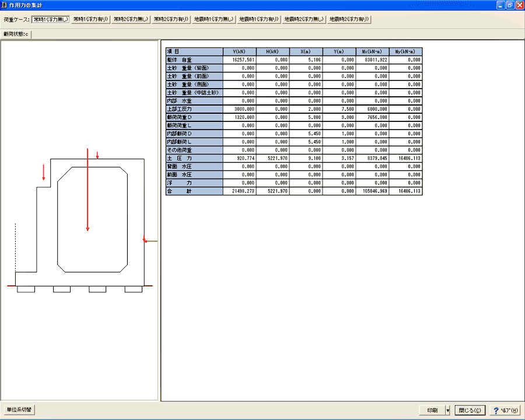Screen dimensions: 525x420
Task: Select load case 常時1(浮力有り)
Action: click(91, 19)
